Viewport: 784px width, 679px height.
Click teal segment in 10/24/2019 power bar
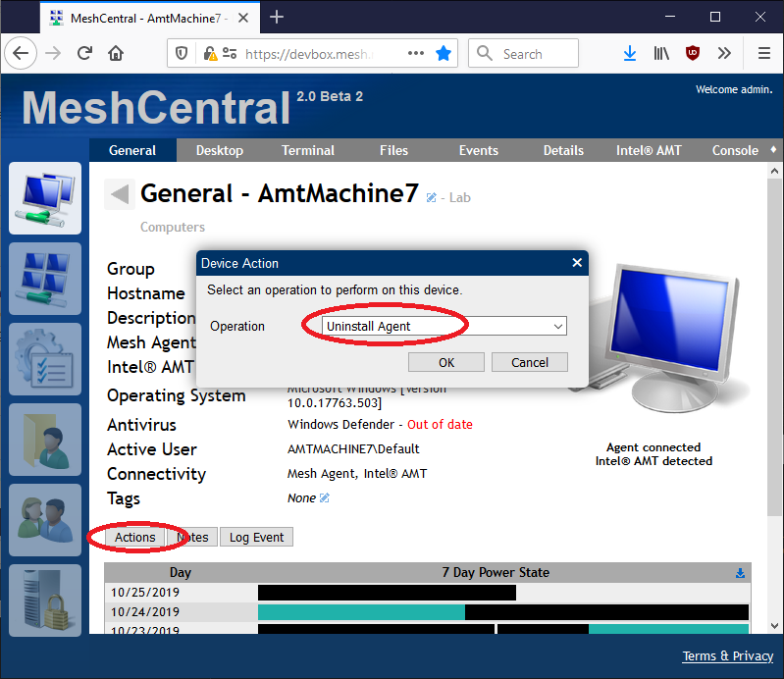click(361, 612)
